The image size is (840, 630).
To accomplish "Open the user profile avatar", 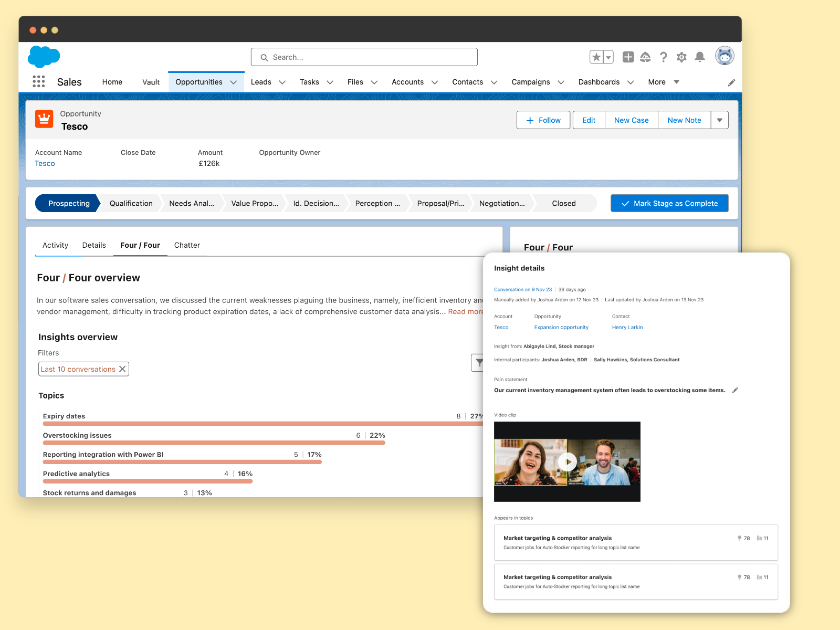I will (x=724, y=56).
